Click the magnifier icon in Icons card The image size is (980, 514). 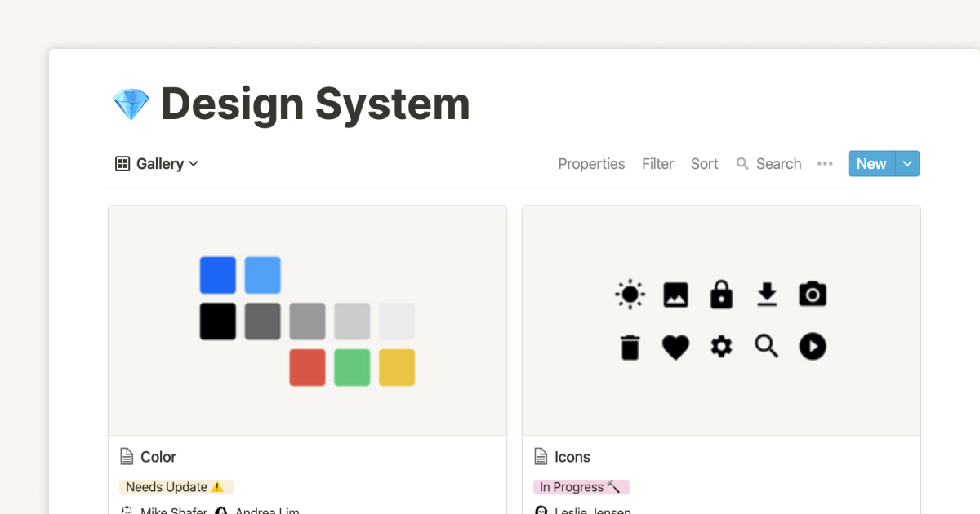click(766, 347)
